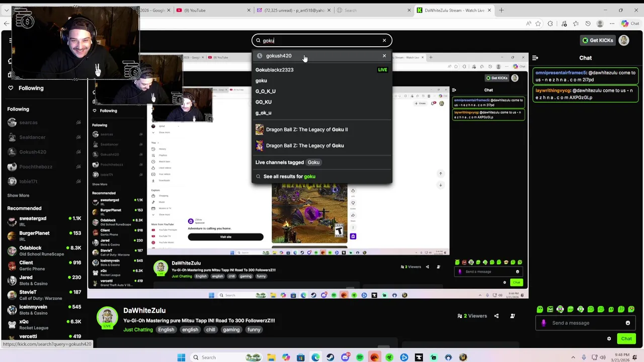This screenshot has width=644, height=362.
Task: Open Dragon Ball Z: The Legacy of Goku II
Action: tap(322, 129)
